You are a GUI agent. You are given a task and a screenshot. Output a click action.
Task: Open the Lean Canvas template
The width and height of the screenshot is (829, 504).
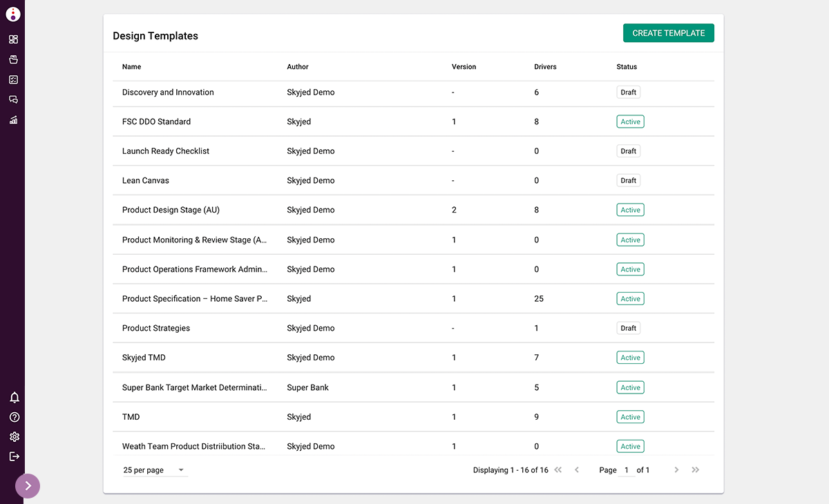tap(146, 181)
